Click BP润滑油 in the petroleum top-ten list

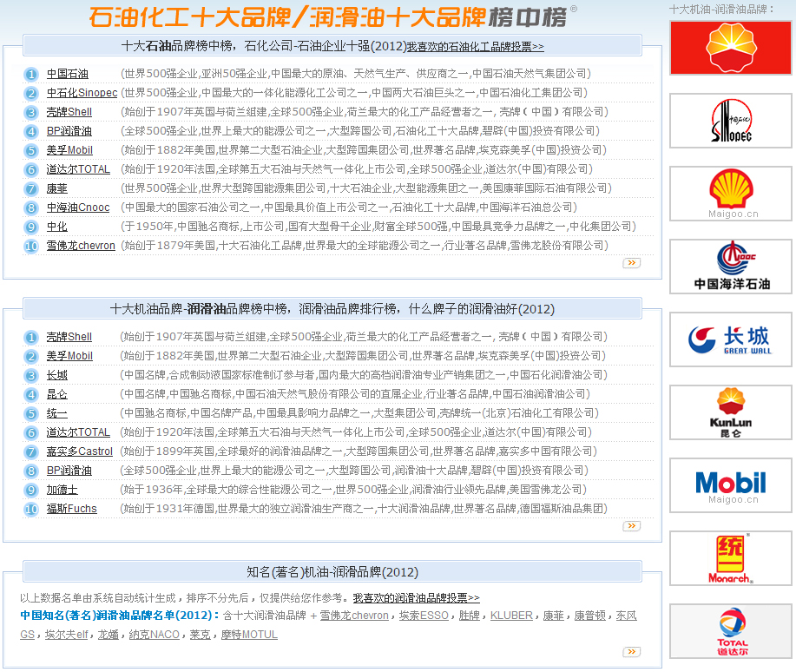coord(69,131)
